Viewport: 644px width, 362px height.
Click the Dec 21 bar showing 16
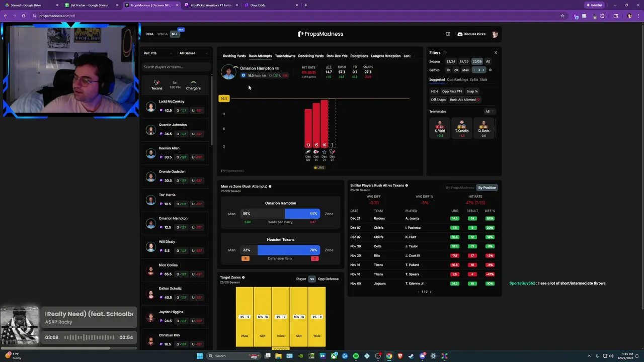point(324,123)
